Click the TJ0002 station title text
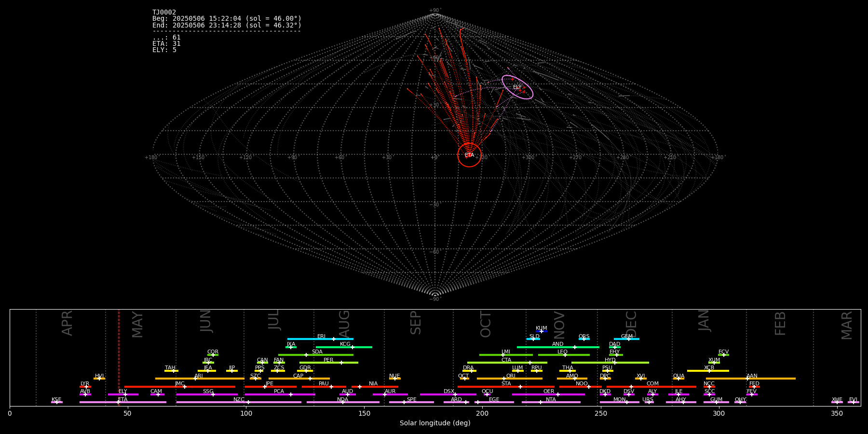The height and width of the screenshot is (434, 868). (x=164, y=13)
